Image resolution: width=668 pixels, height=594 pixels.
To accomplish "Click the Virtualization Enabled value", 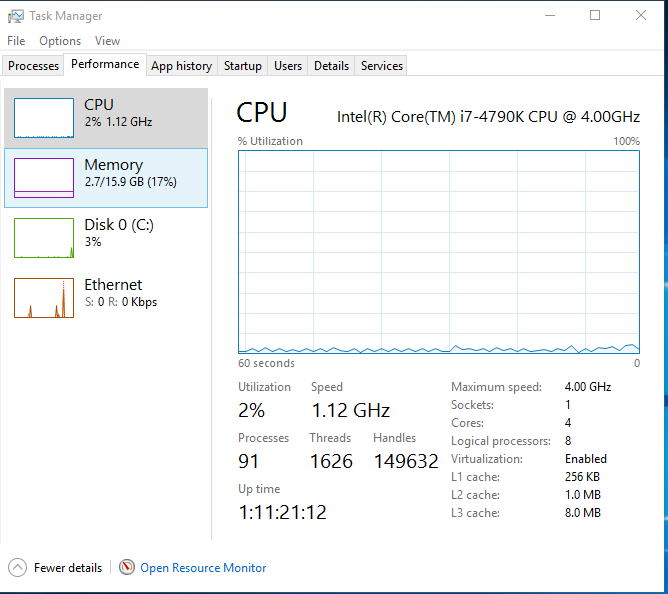I will [586, 459].
